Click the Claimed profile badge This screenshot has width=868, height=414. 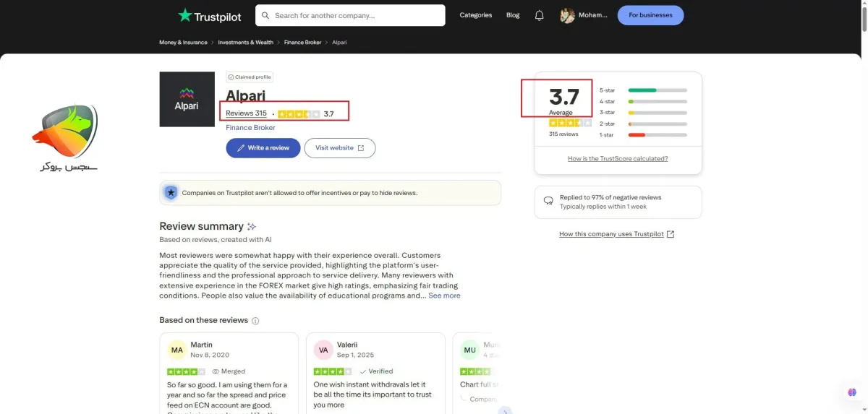[x=250, y=77]
